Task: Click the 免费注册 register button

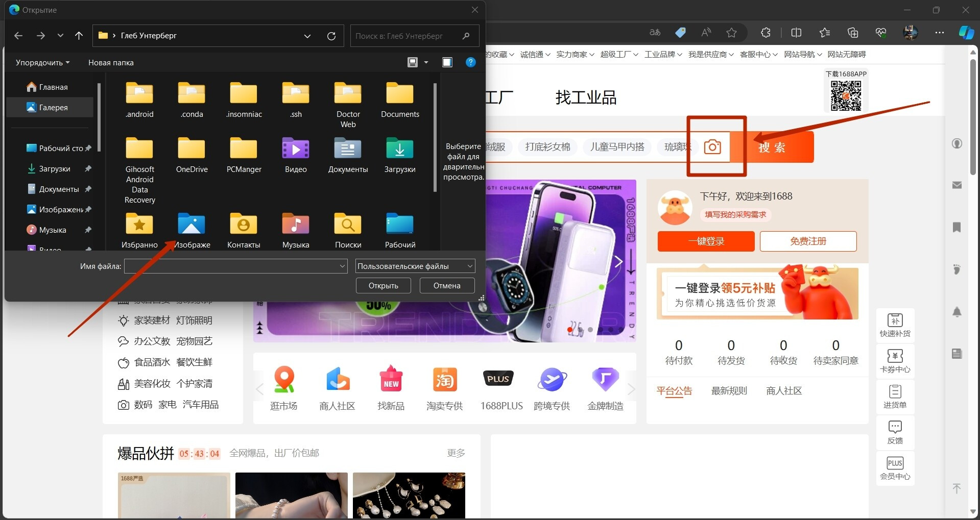Action: (808, 241)
